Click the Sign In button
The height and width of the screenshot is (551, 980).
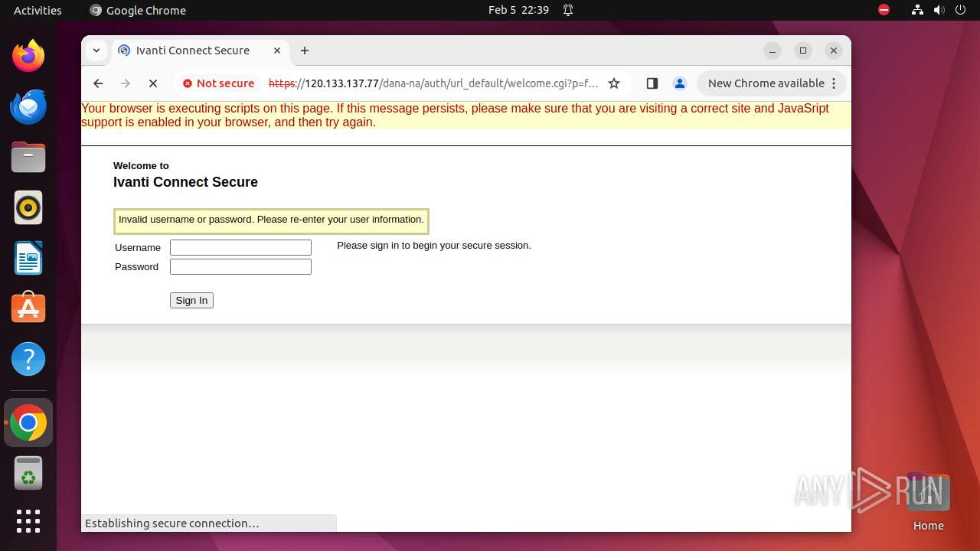coord(191,301)
